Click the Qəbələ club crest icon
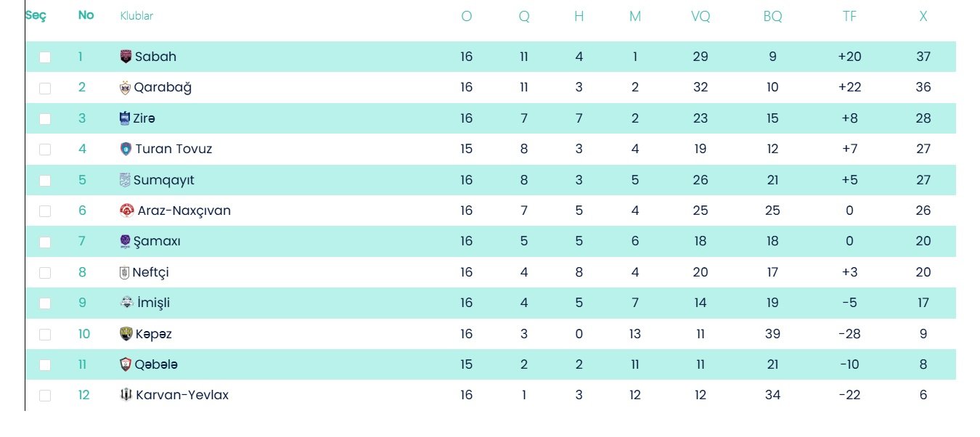Screen dimensions: 980x437 pyautogui.click(x=126, y=365)
